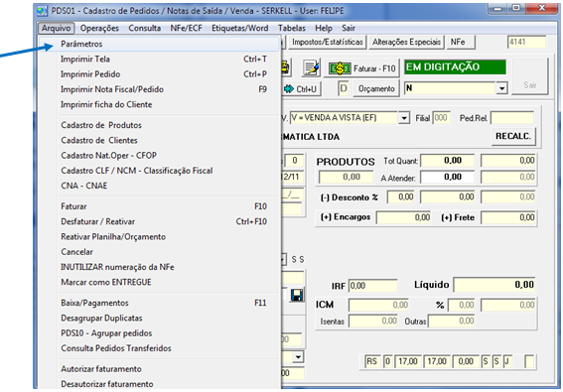Click the PDS01 application icon in title bar

click(x=42, y=11)
